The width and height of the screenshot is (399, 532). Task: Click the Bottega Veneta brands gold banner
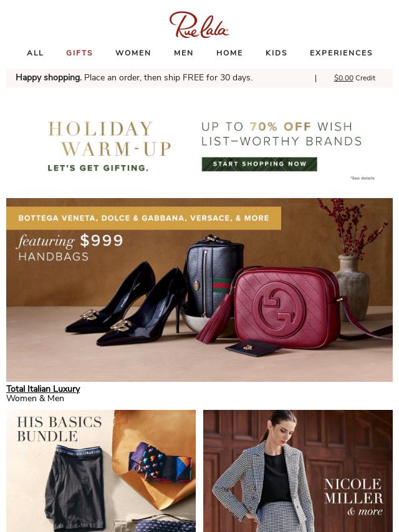click(143, 218)
